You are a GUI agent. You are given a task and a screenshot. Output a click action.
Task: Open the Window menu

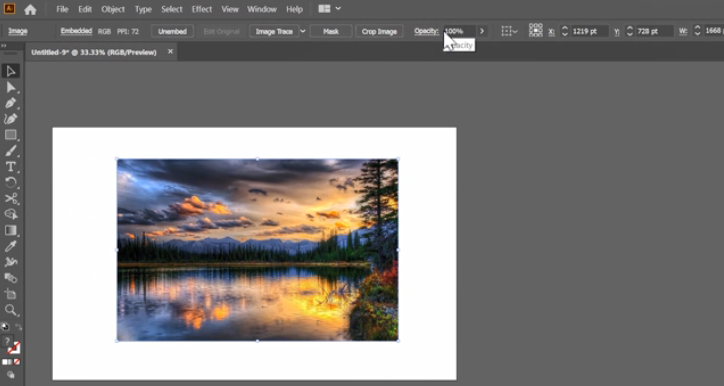coord(262,9)
